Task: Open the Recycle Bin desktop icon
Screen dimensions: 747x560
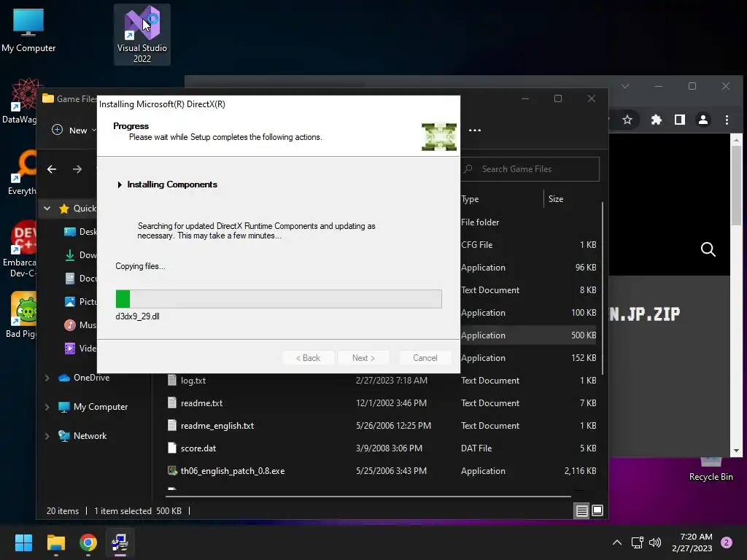Action: (x=711, y=470)
